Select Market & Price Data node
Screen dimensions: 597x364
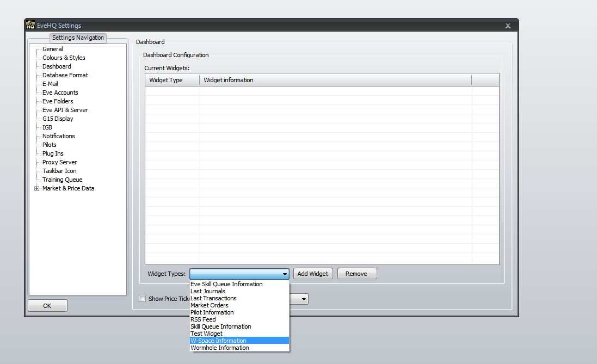pyautogui.click(x=68, y=188)
